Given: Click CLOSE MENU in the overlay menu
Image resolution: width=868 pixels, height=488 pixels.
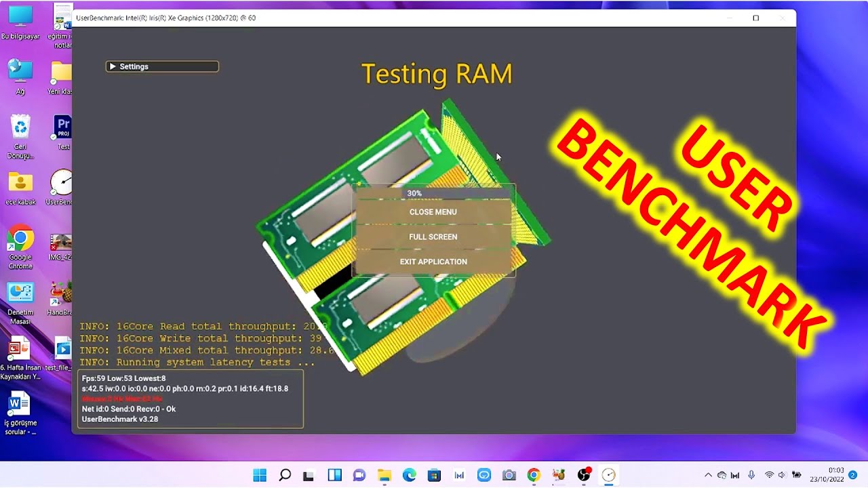Looking at the screenshot, I should pyautogui.click(x=433, y=212).
